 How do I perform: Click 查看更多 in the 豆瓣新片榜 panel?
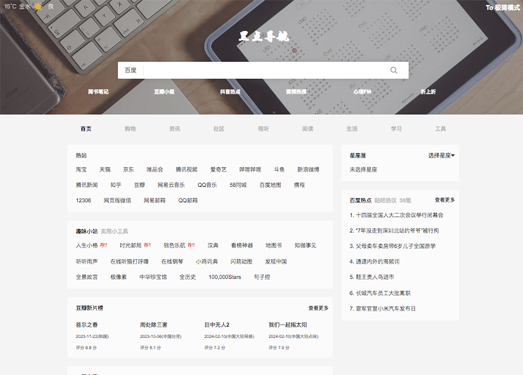(x=318, y=308)
